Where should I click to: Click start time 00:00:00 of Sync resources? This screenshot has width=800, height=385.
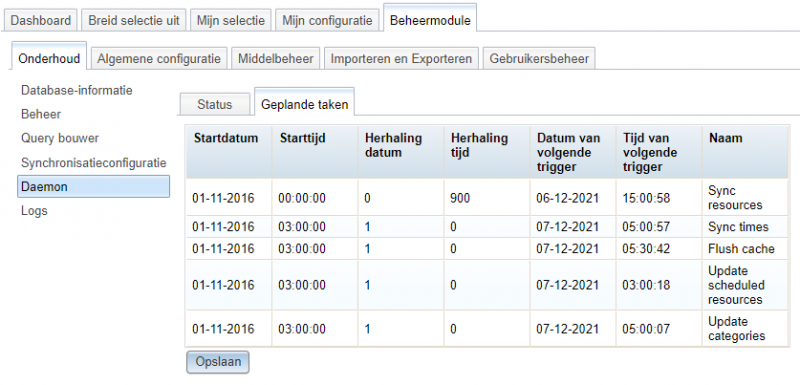302,198
